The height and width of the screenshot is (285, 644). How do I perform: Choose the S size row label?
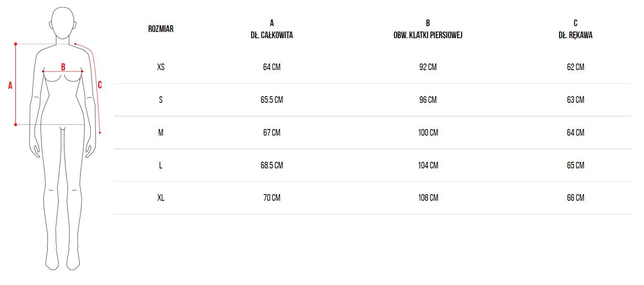tap(161, 100)
